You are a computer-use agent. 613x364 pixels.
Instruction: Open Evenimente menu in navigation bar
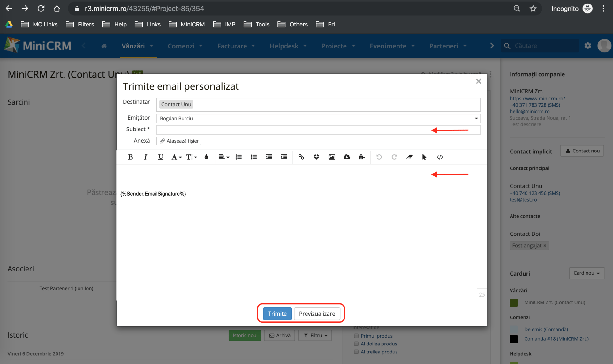click(392, 46)
